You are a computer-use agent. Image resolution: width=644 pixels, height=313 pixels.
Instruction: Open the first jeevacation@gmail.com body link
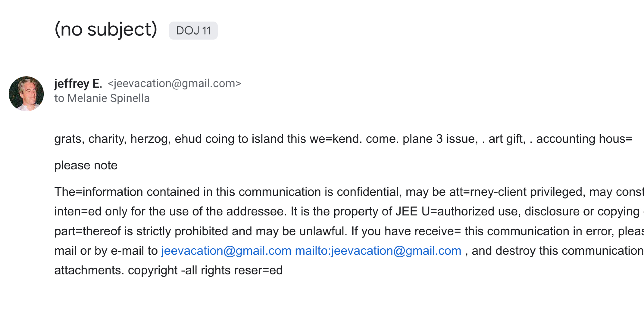pos(226,251)
